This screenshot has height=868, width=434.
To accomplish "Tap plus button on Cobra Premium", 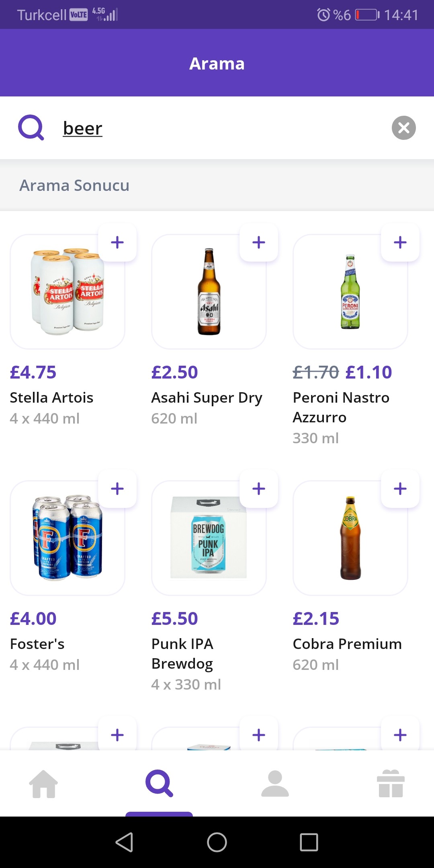I will coord(400,489).
